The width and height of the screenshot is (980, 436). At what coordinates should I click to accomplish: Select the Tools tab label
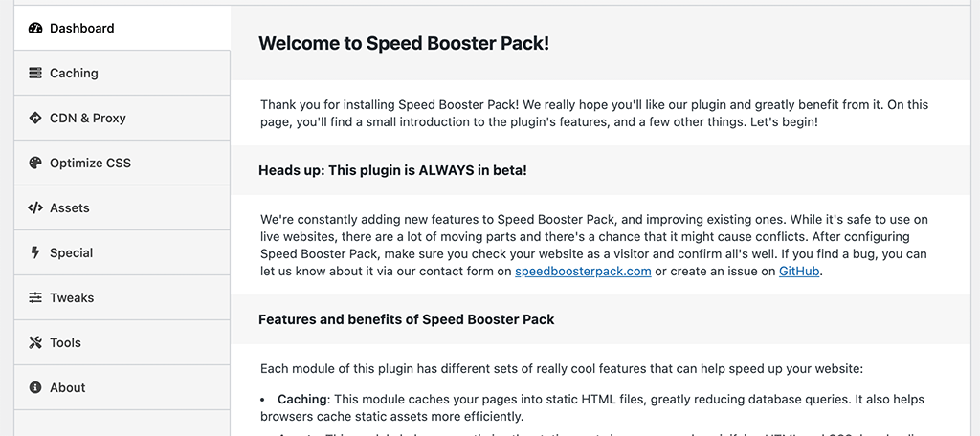pos(66,343)
